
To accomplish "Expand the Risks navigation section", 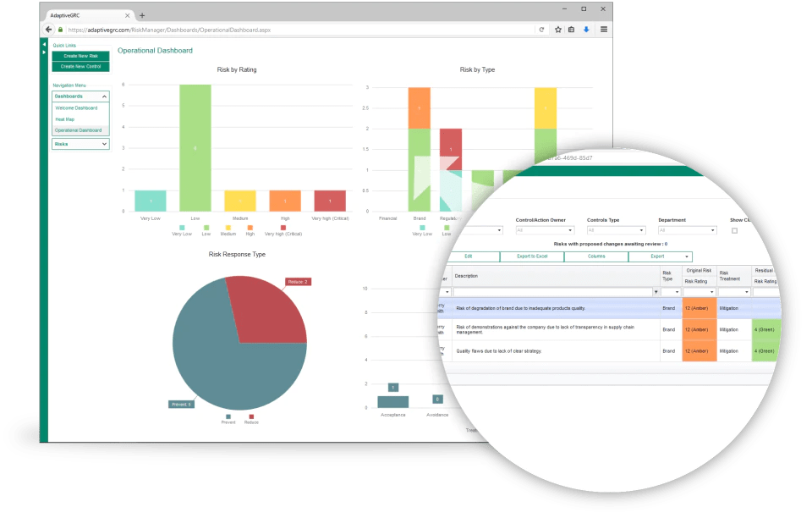I will click(x=104, y=144).
